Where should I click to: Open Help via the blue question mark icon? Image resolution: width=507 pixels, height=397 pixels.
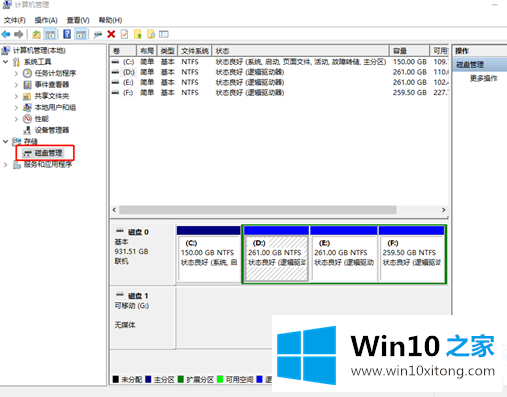pos(67,34)
